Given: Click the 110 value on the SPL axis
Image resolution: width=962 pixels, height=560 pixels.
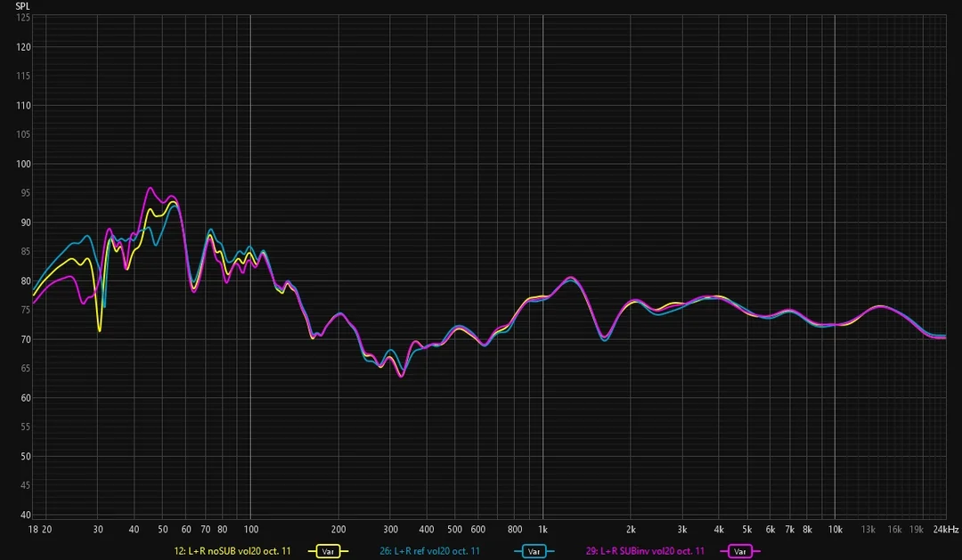Looking at the screenshot, I should point(23,105).
